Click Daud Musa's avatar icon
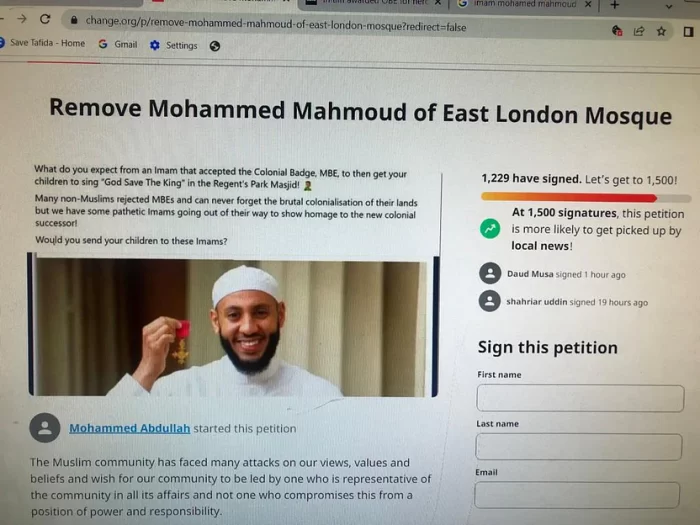 point(490,273)
